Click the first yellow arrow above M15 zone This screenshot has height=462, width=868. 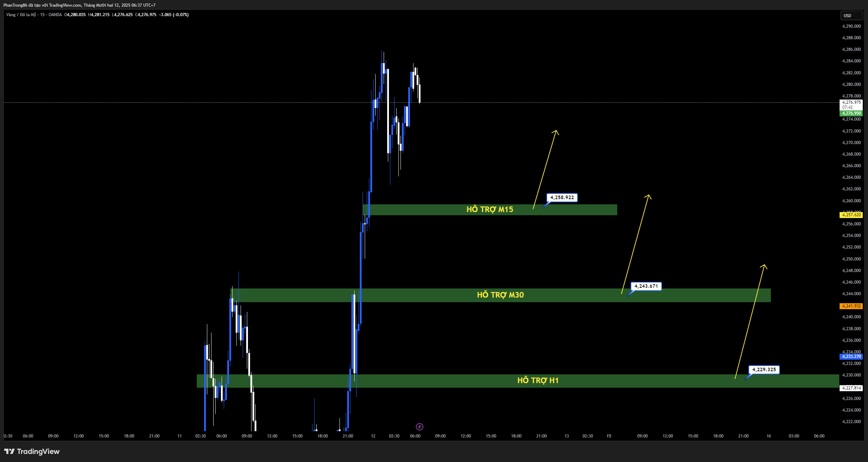coord(545,169)
